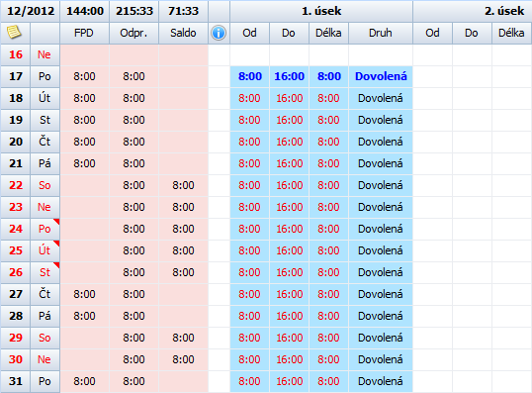The width and height of the screenshot is (532, 393).
Task: Select row header for Sunday 30
Action: coord(16,359)
